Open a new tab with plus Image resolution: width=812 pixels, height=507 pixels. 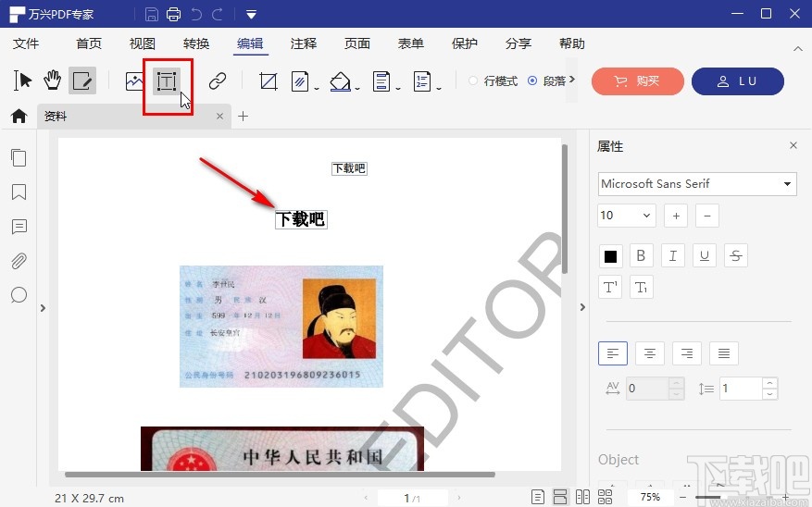(x=243, y=116)
